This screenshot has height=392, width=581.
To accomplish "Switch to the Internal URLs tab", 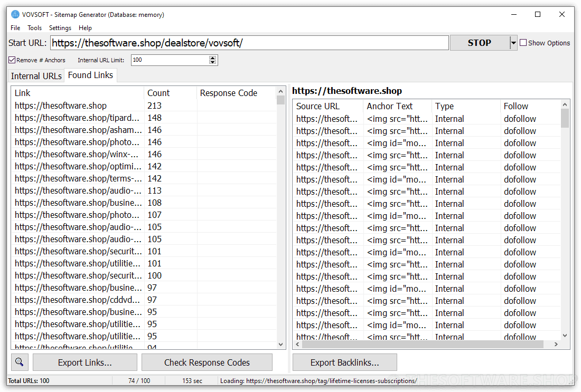I will click(36, 76).
